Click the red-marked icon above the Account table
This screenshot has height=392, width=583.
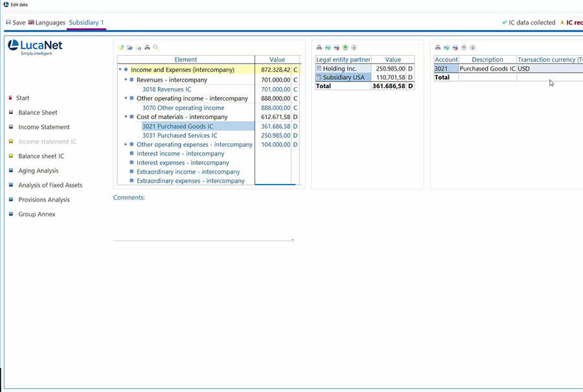[x=455, y=47]
